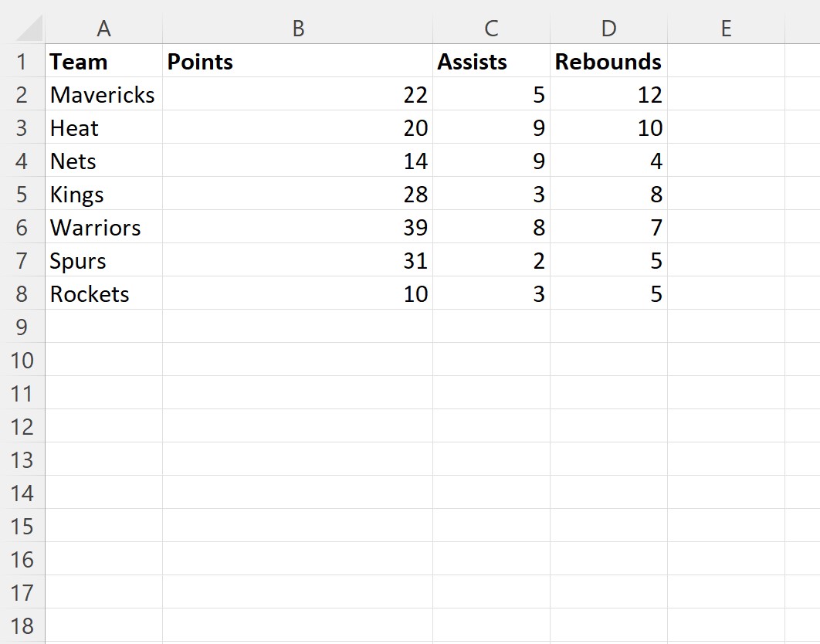Image resolution: width=820 pixels, height=644 pixels.
Task: Select column A header
Action: [103, 29]
